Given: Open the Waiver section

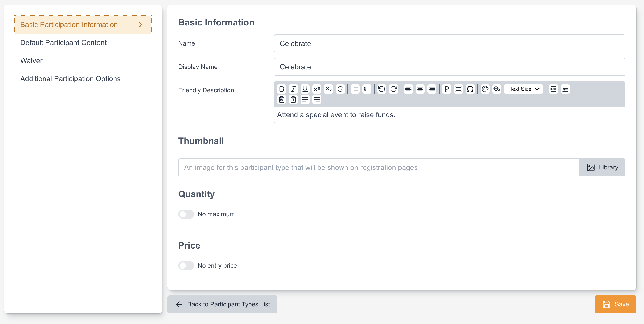Looking at the screenshot, I should [31, 61].
